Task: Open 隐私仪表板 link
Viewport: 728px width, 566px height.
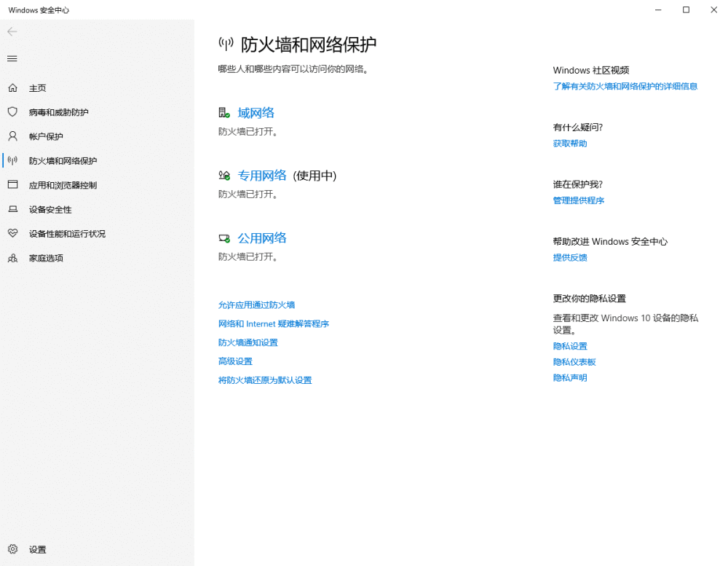Action: click(x=574, y=362)
